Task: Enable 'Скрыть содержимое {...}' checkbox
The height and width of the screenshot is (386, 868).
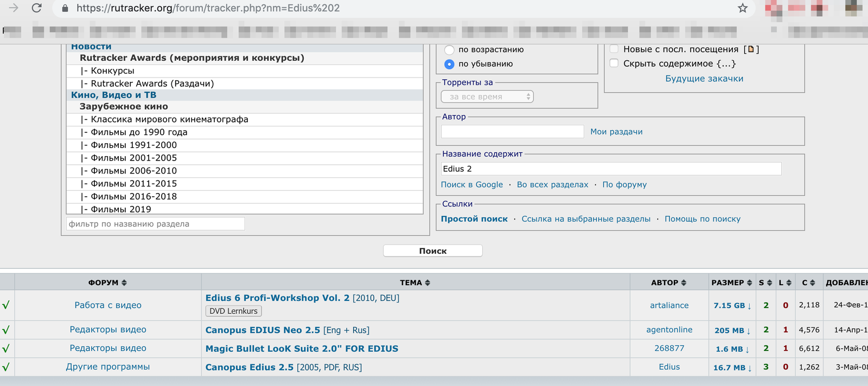Action: (614, 63)
